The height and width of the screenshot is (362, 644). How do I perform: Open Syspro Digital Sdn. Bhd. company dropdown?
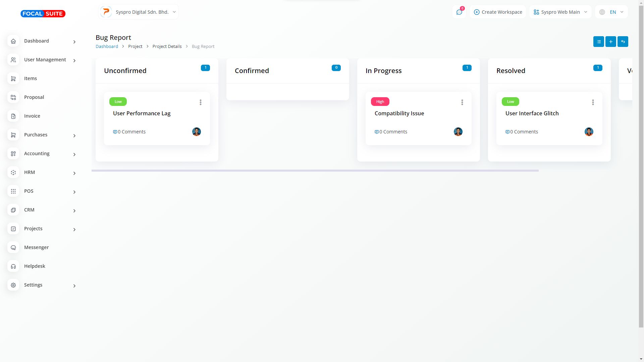tap(139, 12)
